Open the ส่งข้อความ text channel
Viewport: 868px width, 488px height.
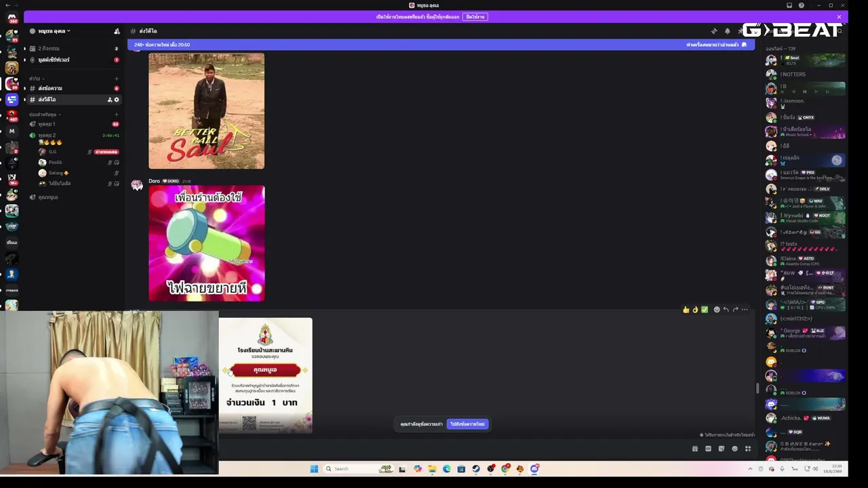point(75,89)
